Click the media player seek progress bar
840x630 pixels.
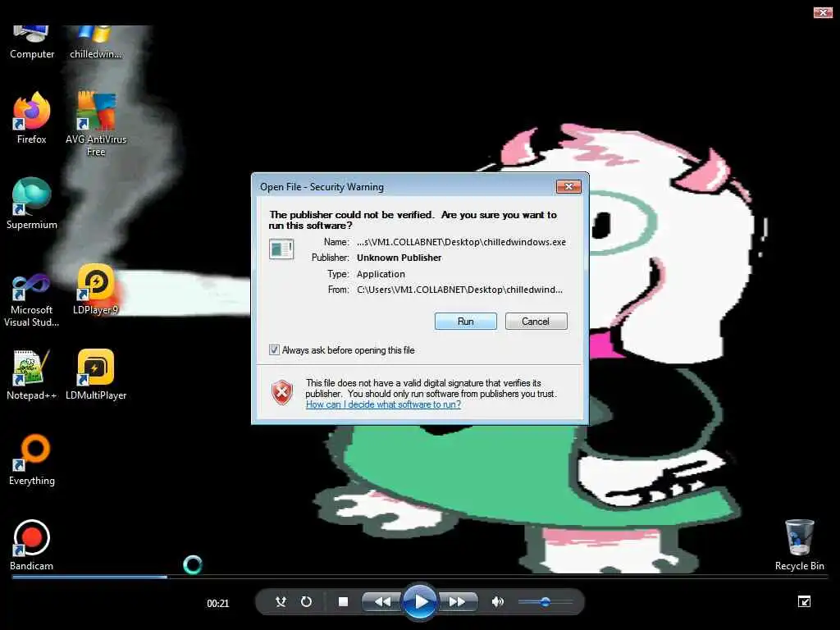pos(419,577)
